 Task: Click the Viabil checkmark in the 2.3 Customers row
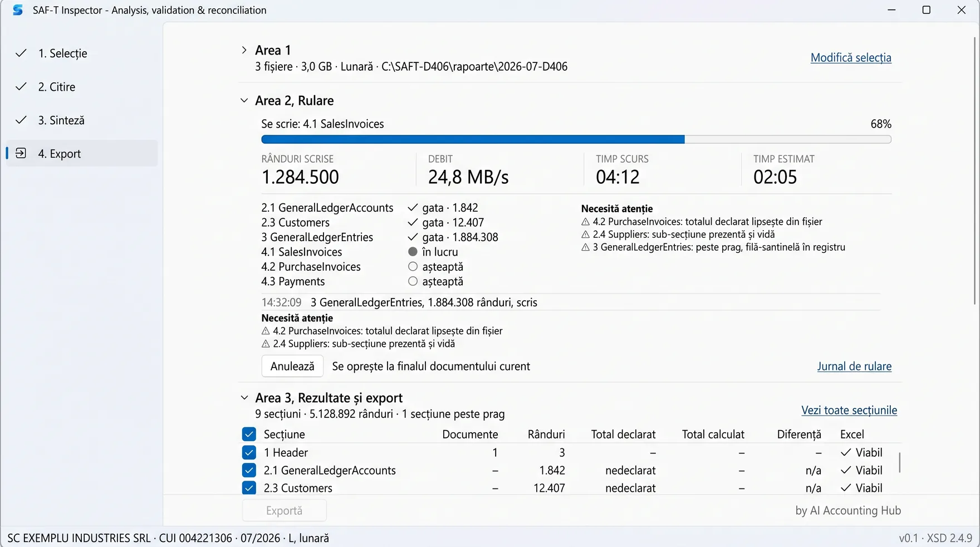point(846,488)
